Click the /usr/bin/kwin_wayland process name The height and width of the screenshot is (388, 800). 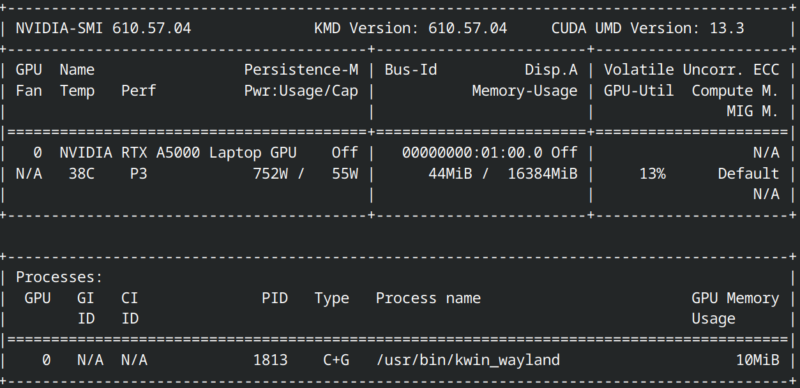[468, 360]
